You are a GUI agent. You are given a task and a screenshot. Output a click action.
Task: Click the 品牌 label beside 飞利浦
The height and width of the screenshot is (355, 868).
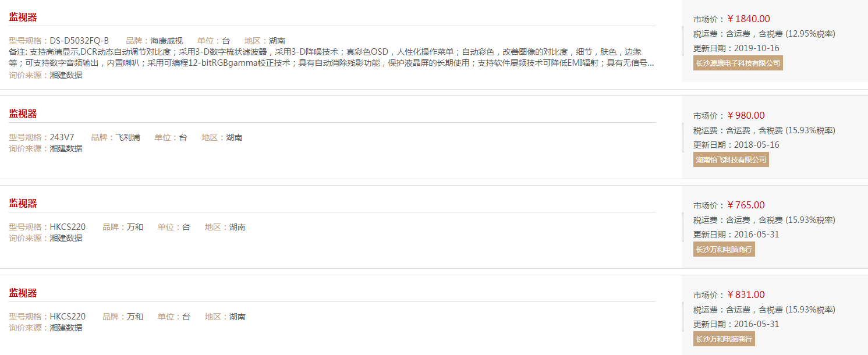103,137
